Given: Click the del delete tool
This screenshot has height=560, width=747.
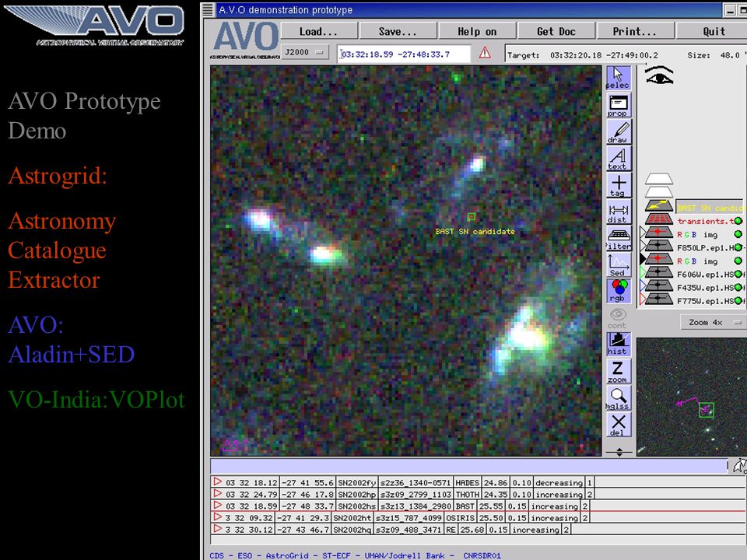Looking at the screenshot, I should tap(619, 425).
